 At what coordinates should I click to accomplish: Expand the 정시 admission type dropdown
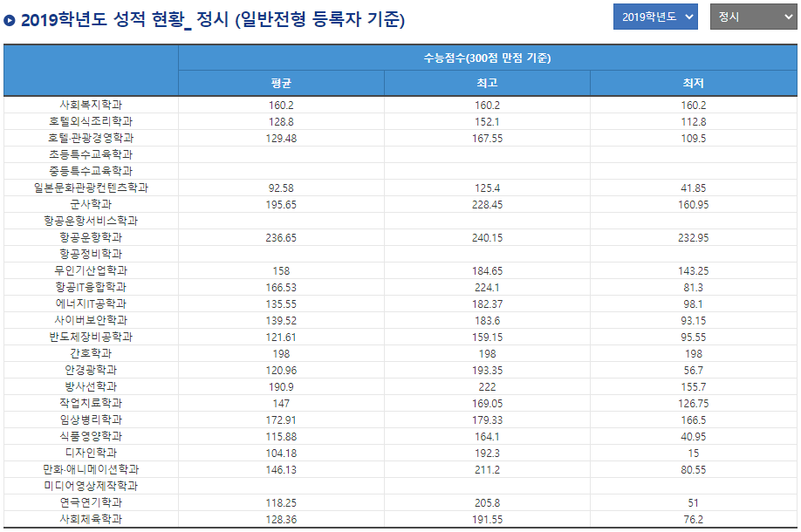(752, 17)
